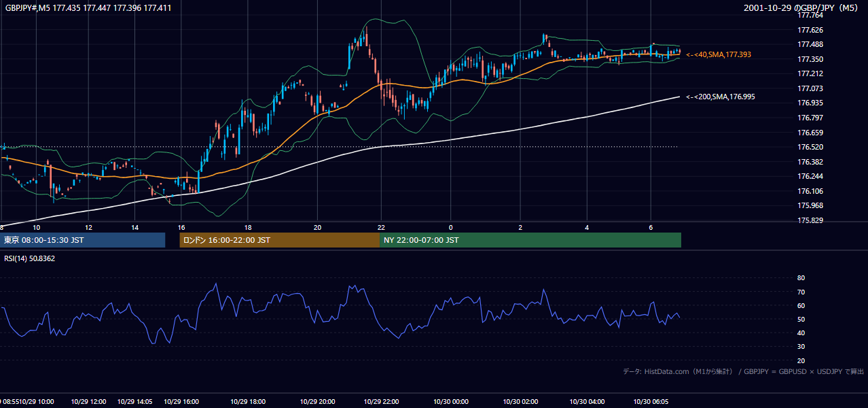Click hour label 18 under the price chart
The width and height of the screenshot is (868, 408).
pyautogui.click(x=249, y=227)
